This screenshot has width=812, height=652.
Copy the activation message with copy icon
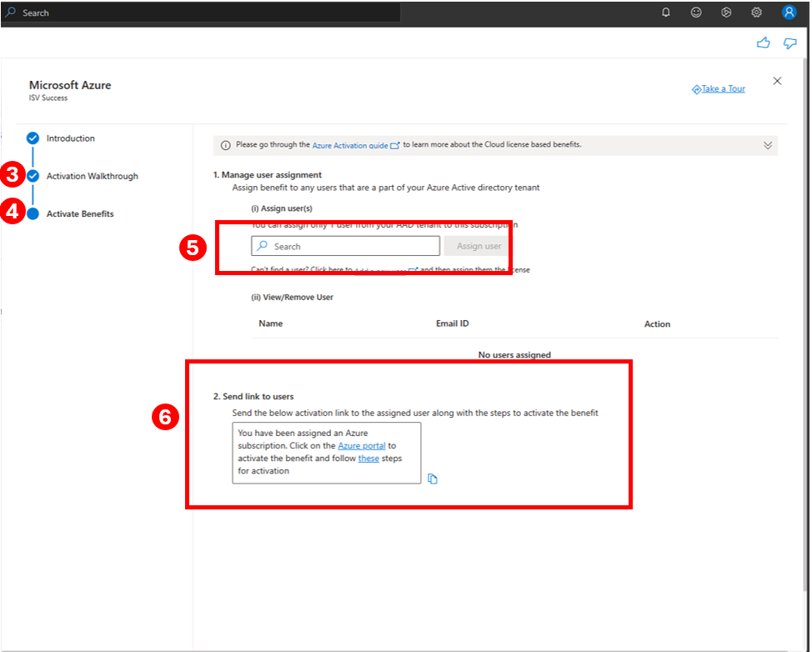433,479
